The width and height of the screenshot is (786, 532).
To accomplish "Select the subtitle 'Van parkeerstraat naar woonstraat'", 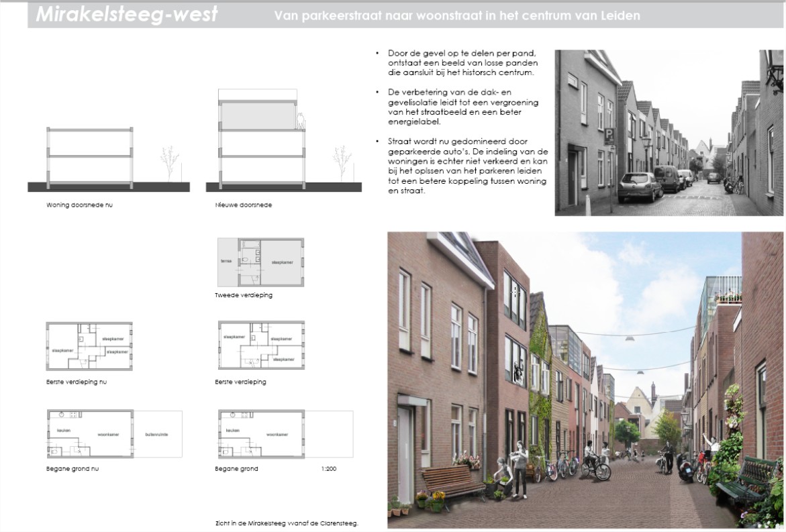I will [x=456, y=15].
